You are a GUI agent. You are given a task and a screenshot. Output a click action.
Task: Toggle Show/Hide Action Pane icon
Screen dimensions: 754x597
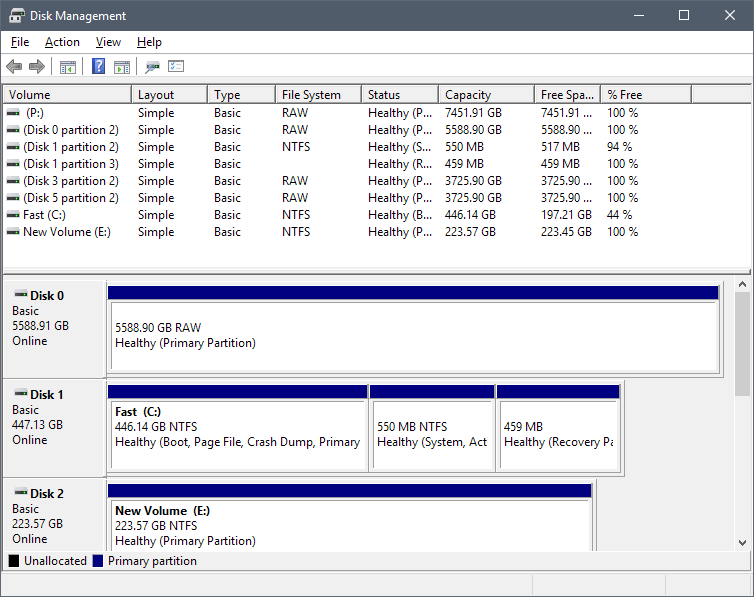122,67
